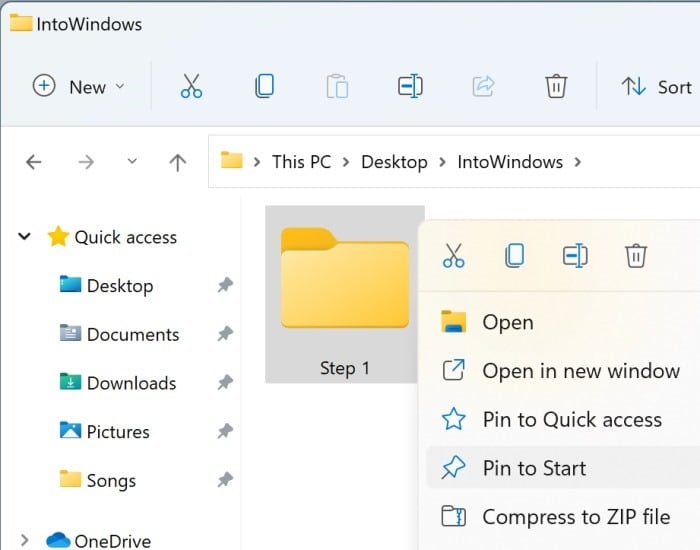Choose Open from the context menu

click(562, 322)
